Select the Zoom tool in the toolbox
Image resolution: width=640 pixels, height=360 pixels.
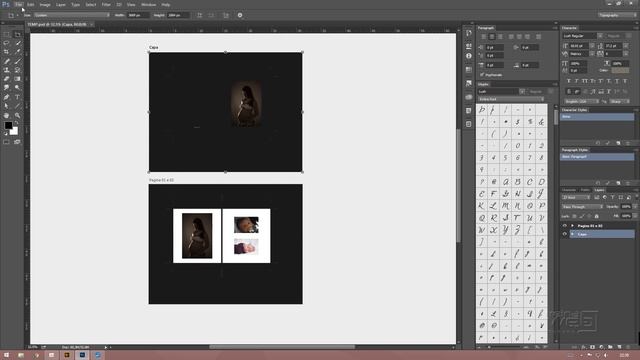pos(18,116)
